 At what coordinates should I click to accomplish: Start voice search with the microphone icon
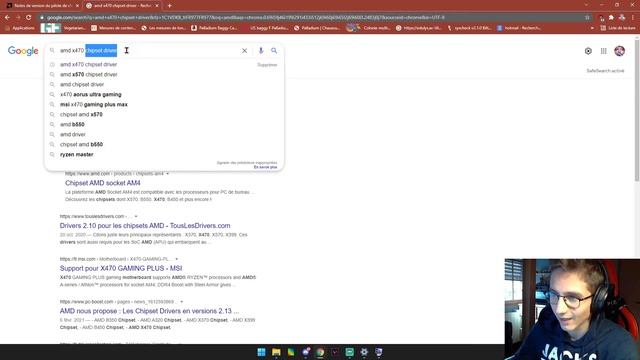pos(261,51)
